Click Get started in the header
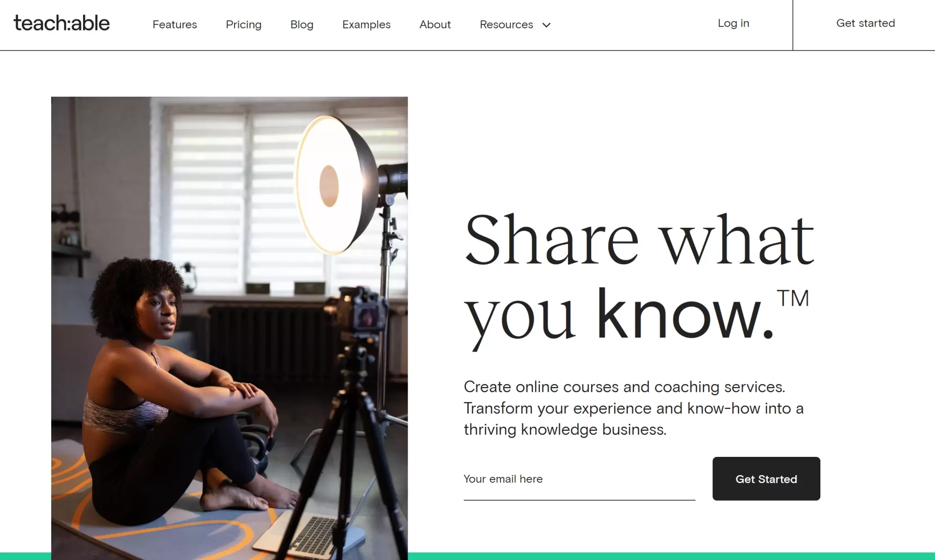935x560 pixels. 866,23
